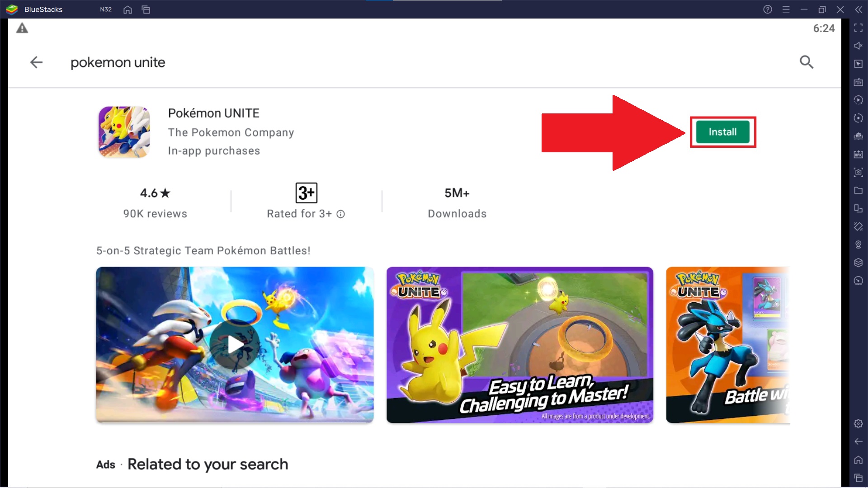Install Pokémon UNITE
868x488 pixels.
coord(722,132)
